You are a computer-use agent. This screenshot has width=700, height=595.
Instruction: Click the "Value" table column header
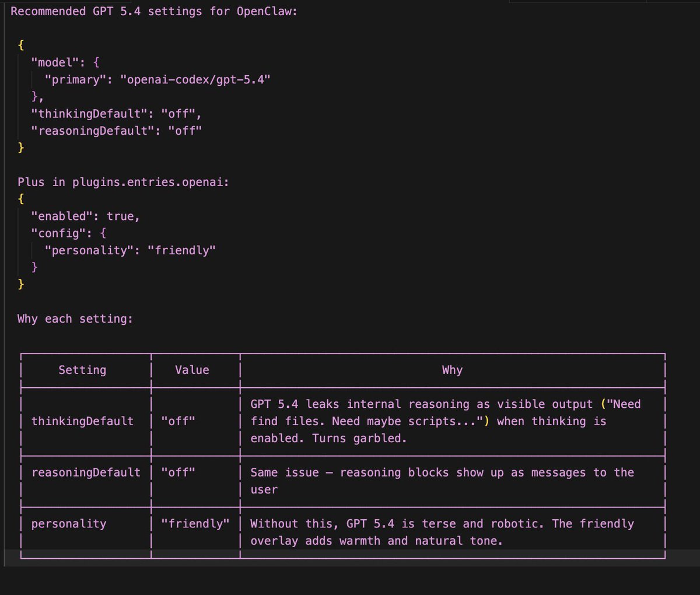pos(192,370)
